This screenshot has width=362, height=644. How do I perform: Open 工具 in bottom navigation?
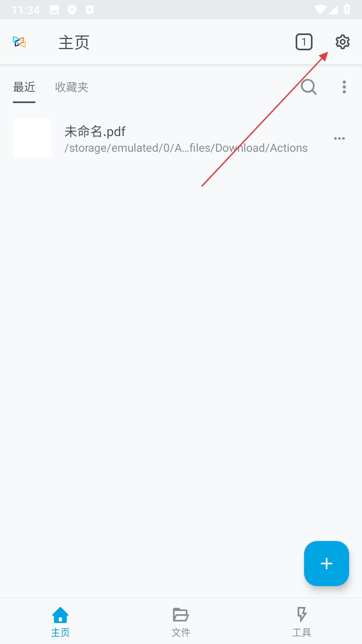(x=302, y=621)
